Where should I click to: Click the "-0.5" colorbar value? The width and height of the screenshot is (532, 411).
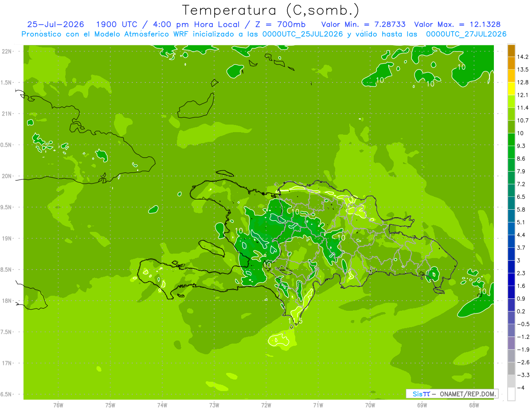pos(523,324)
